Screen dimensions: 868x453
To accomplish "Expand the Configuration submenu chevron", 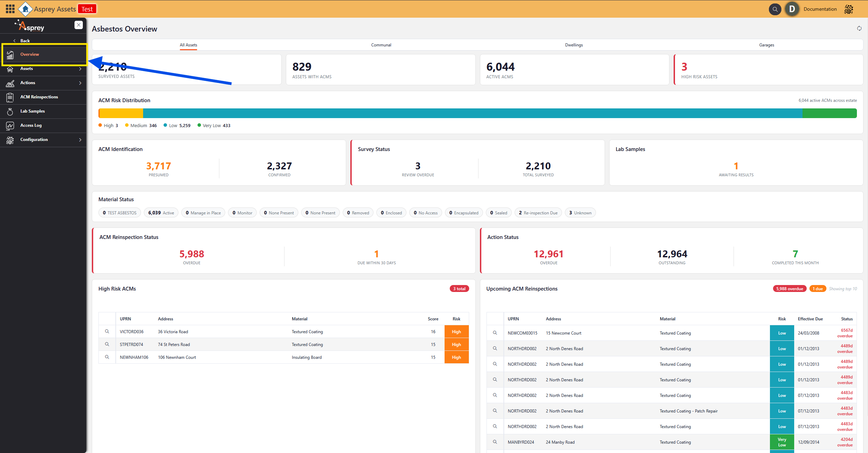I will click(80, 140).
